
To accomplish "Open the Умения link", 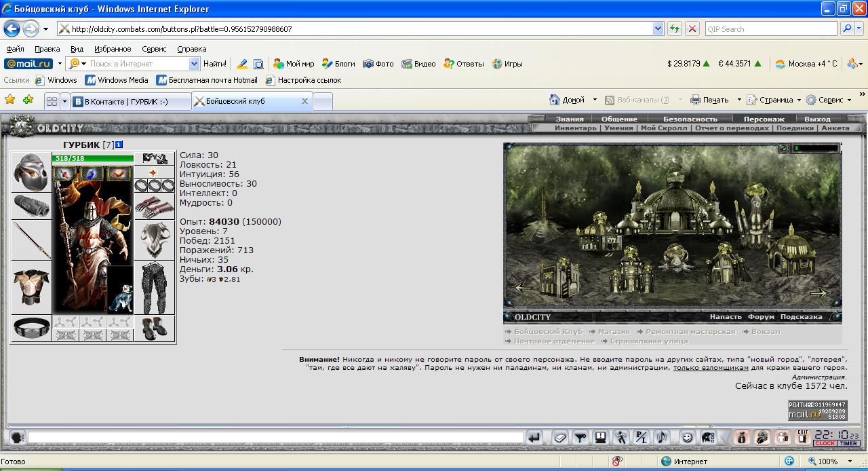I will [618, 128].
